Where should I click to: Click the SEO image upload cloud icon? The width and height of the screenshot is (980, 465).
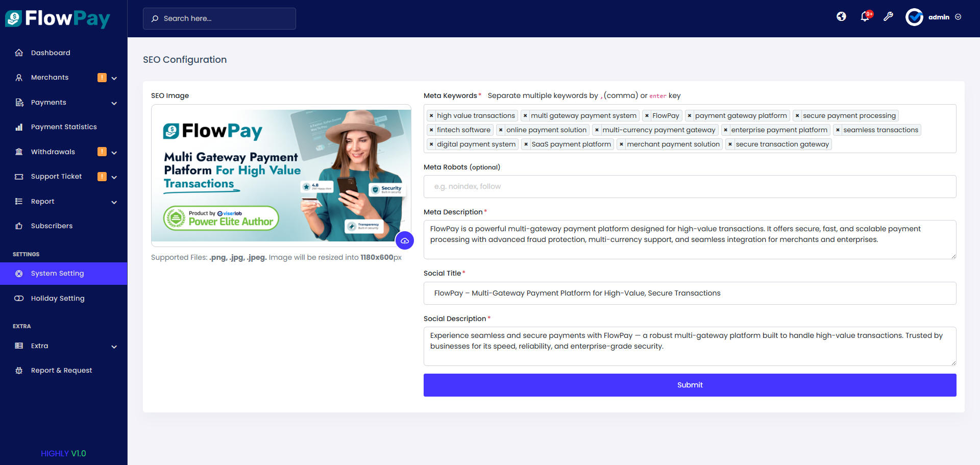point(405,240)
